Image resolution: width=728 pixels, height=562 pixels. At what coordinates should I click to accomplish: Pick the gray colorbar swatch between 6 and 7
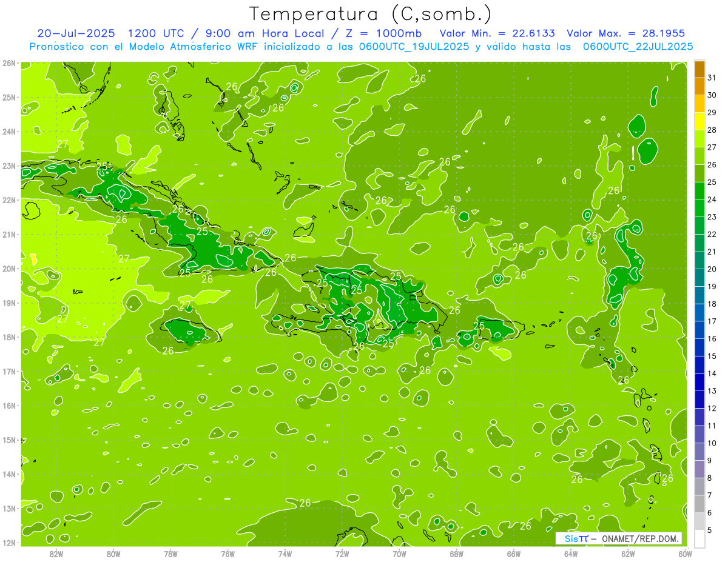pos(699,504)
